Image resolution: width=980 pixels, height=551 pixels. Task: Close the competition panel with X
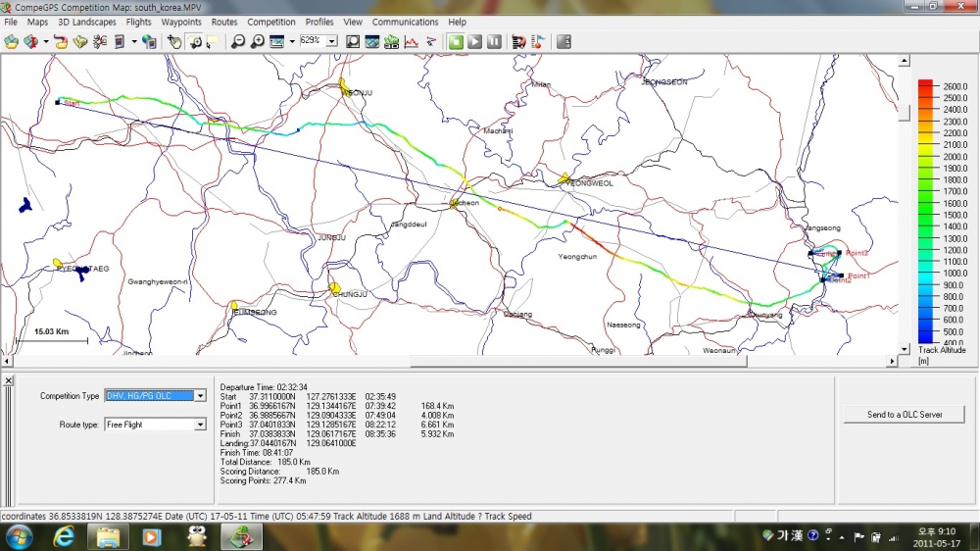(8, 380)
